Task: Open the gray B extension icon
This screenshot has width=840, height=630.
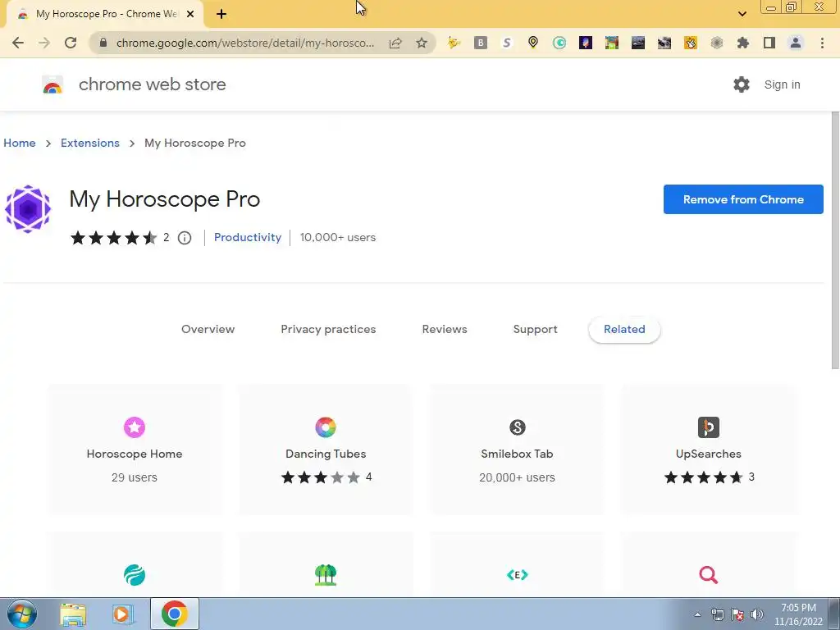Action: tap(481, 43)
